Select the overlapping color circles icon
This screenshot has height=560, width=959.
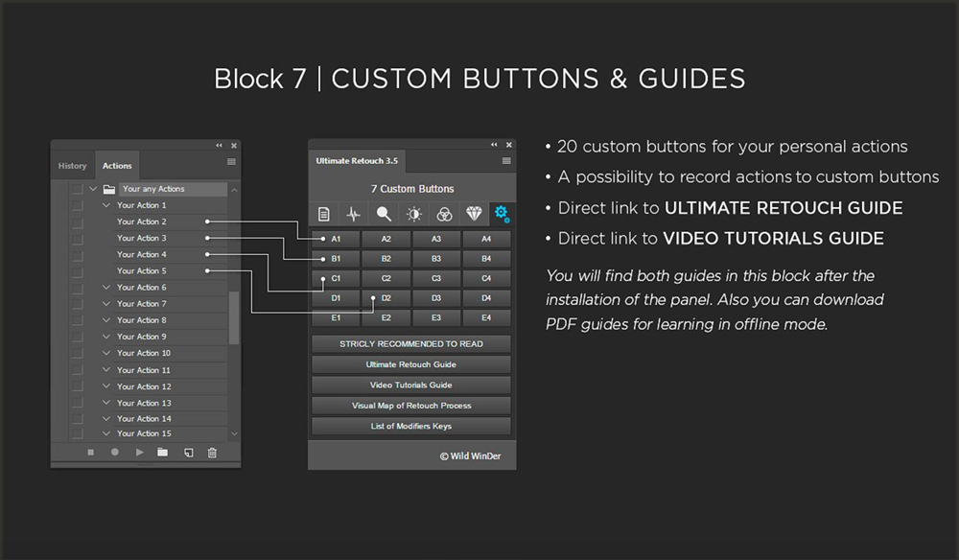(443, 214)
